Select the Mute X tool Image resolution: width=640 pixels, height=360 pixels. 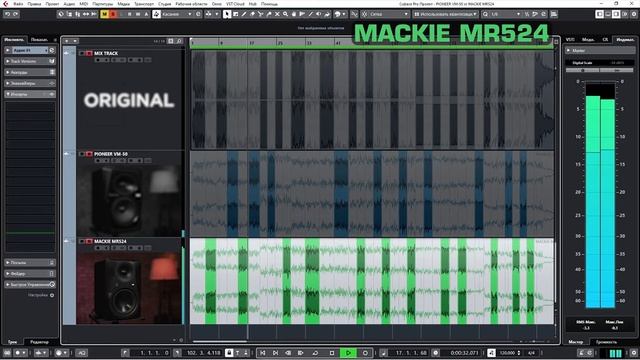tap(277, 14)
